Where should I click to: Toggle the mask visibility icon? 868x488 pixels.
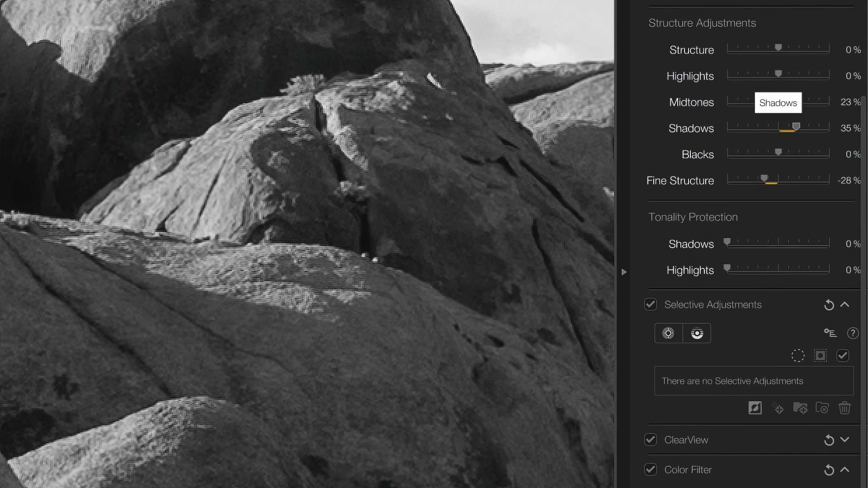tap(821, 356)
